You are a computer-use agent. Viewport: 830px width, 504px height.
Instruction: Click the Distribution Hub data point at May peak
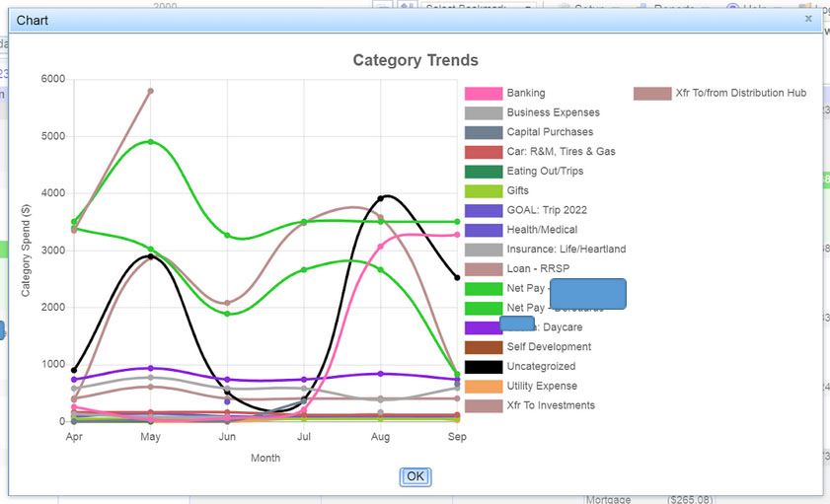(150, 91)
